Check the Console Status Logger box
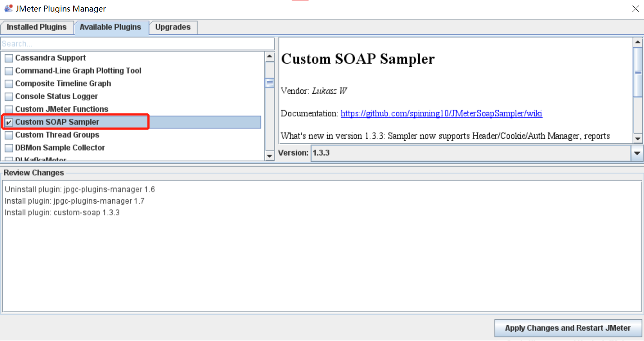The image size is (644, 341). [x=9, y=97]
